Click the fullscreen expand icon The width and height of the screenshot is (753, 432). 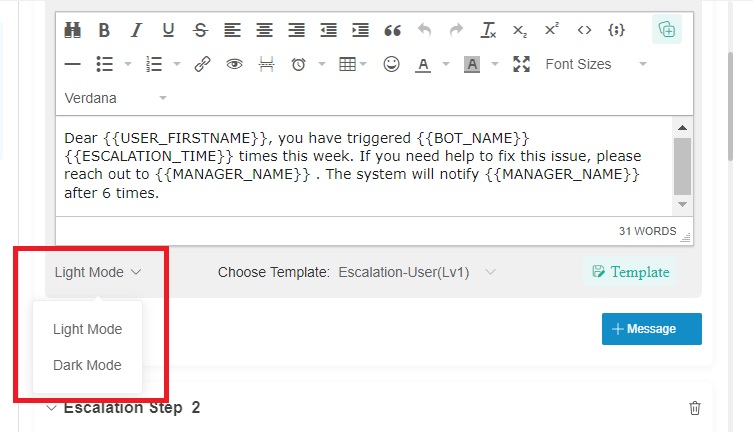pyautogui.click(x=520, y=64)
